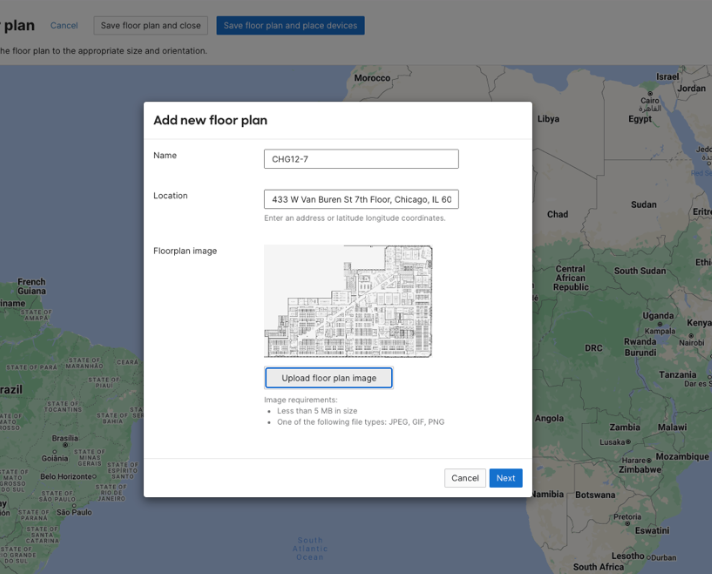The image size is (712, 574).
Task: Click the Name input field containing CHG12-7
Action: click(361, 159)
